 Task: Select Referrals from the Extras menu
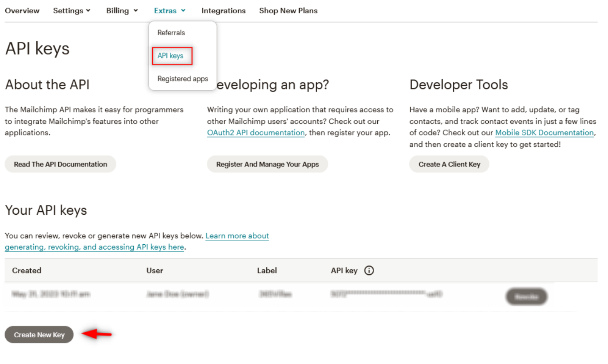[x=171, y=33]
